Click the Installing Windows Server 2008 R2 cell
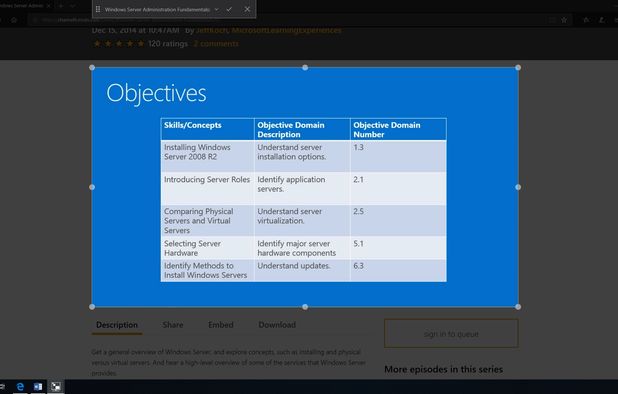The image size is (618, 394). [x=207, y=156]
